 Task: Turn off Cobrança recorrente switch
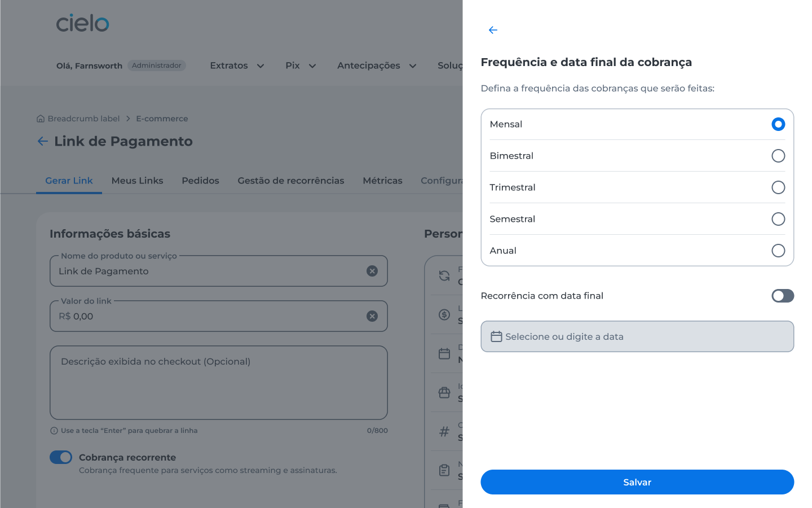61,457
